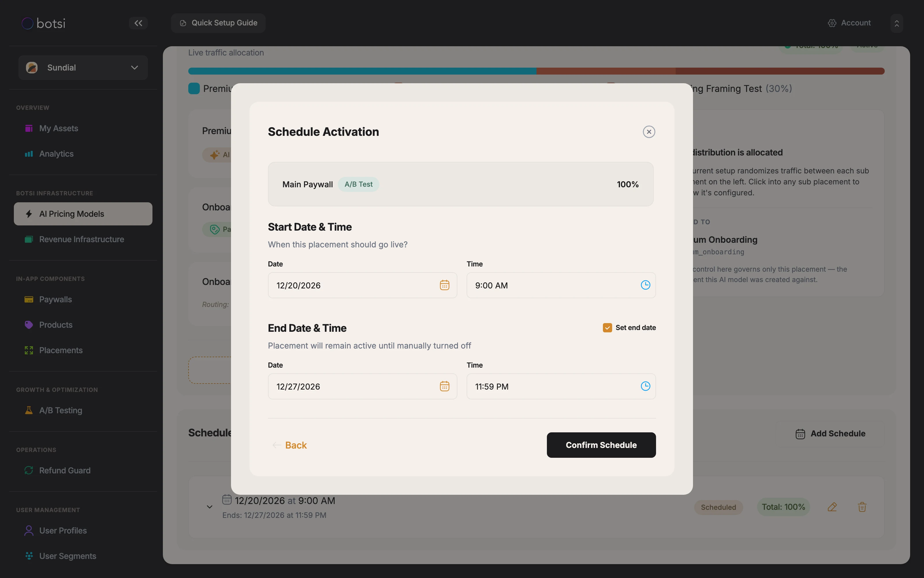Click the My Assets icon
This screenshot has width=924, height=578.
(29, 128)
